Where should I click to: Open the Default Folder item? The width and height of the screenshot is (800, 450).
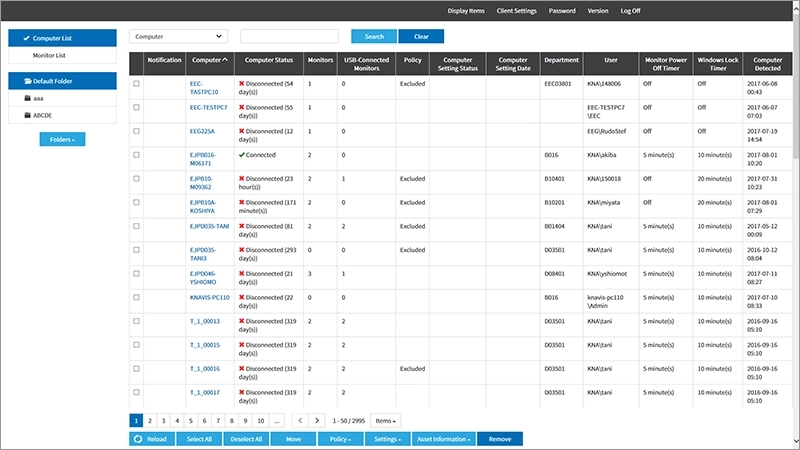click(62, 81)
